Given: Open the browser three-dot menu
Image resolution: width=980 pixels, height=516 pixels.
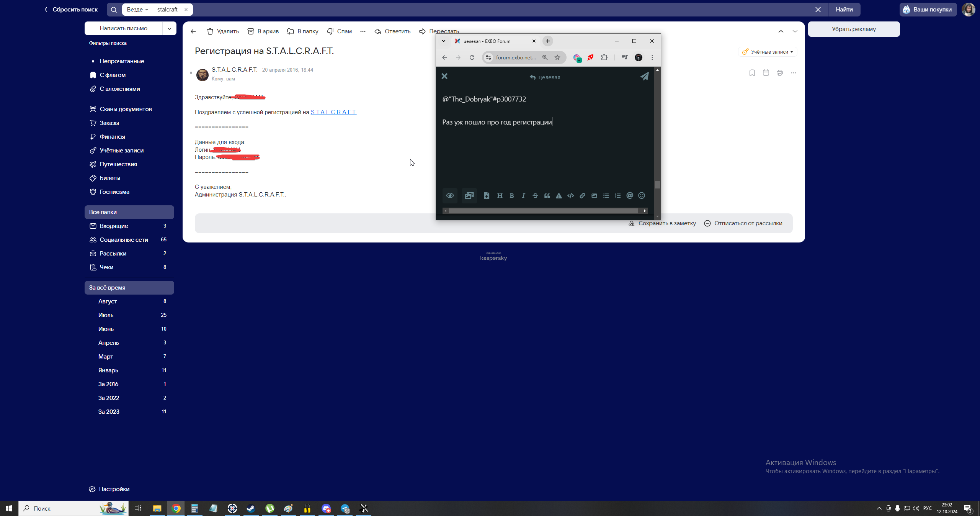Looking at the screenshot, I should point(652,57).
